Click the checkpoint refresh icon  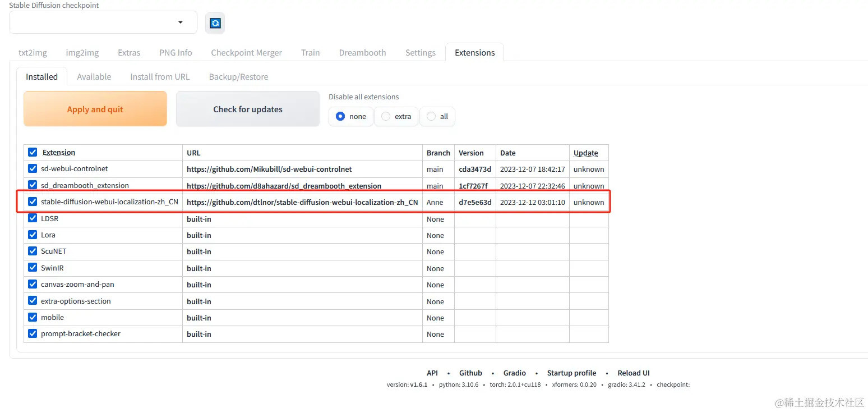point(215,23)
